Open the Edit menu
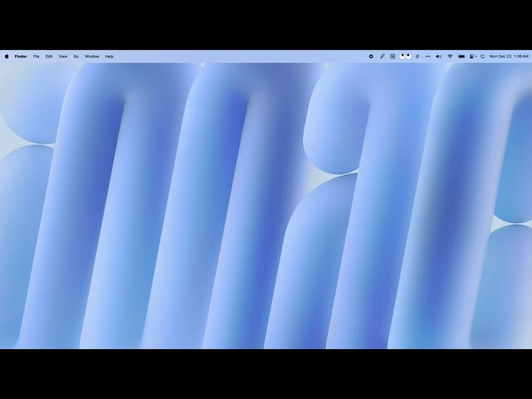This screenshot has height=399, width=532. pos(49,57)
